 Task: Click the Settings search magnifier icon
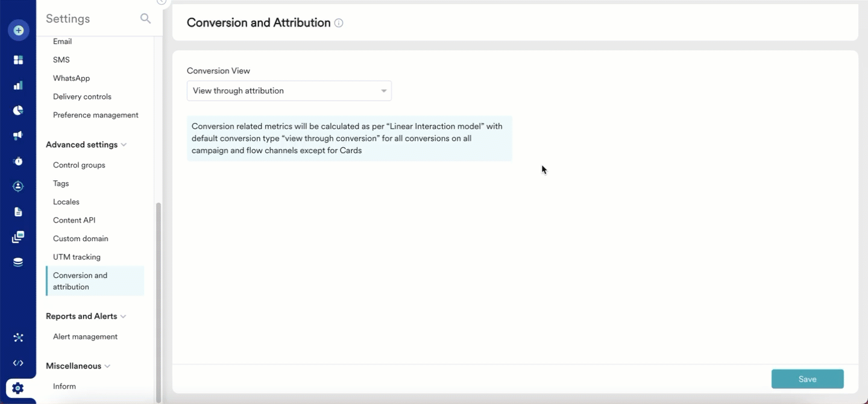[x=145, y=19]
